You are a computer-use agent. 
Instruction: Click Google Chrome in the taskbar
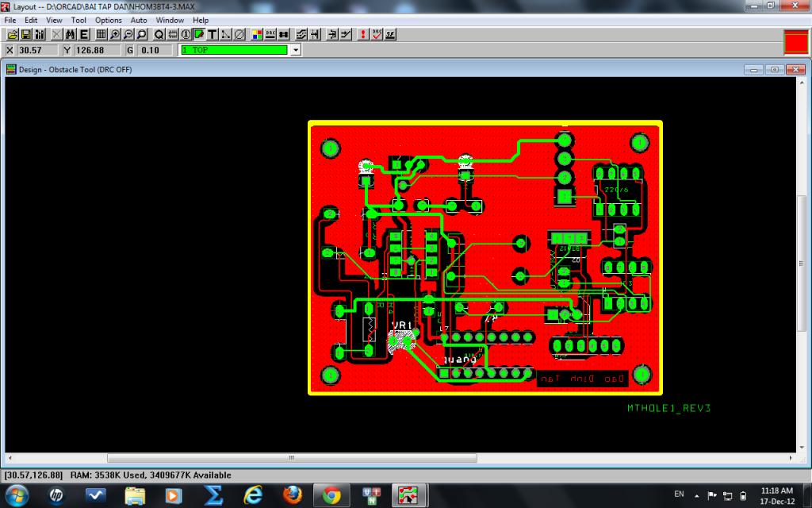pyautogui.click(x=331, y=495)
